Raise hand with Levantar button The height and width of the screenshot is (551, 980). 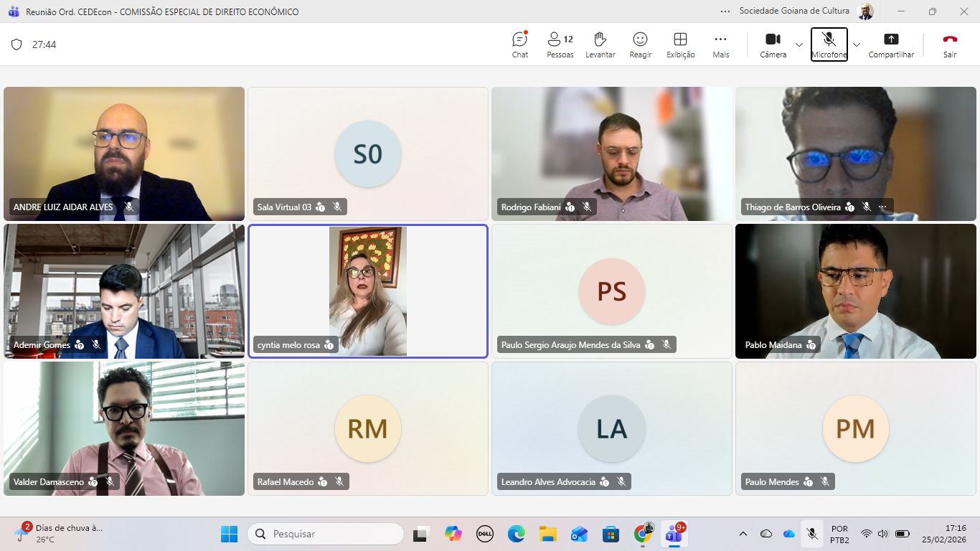600,44
